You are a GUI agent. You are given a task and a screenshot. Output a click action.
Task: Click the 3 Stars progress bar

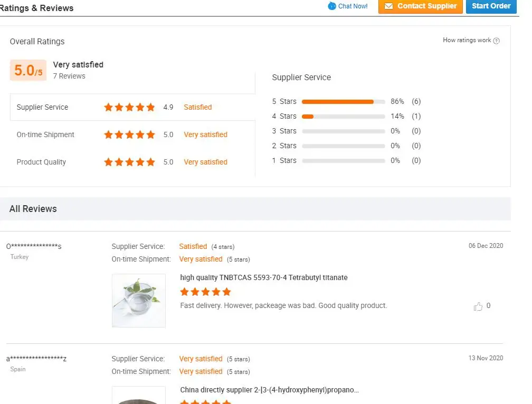click(x=344, y=131)
